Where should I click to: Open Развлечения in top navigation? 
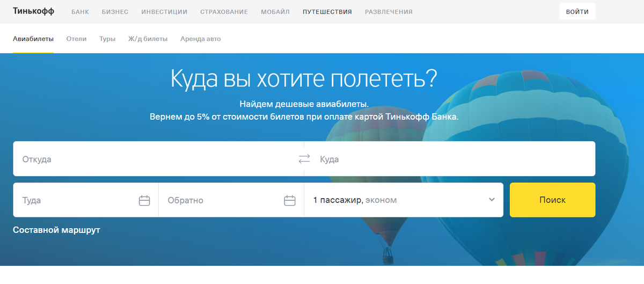click(x=389, y=12)
